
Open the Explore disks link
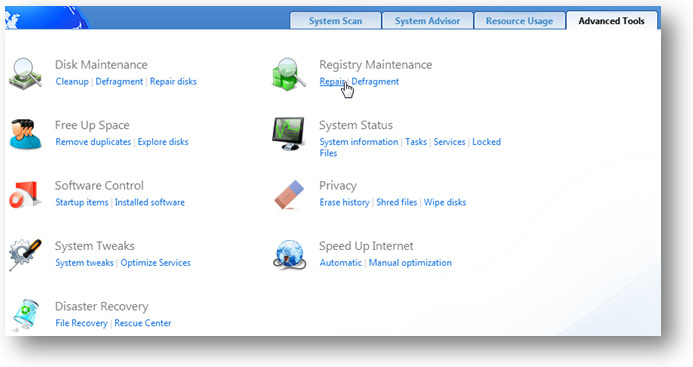coord(163,142)
